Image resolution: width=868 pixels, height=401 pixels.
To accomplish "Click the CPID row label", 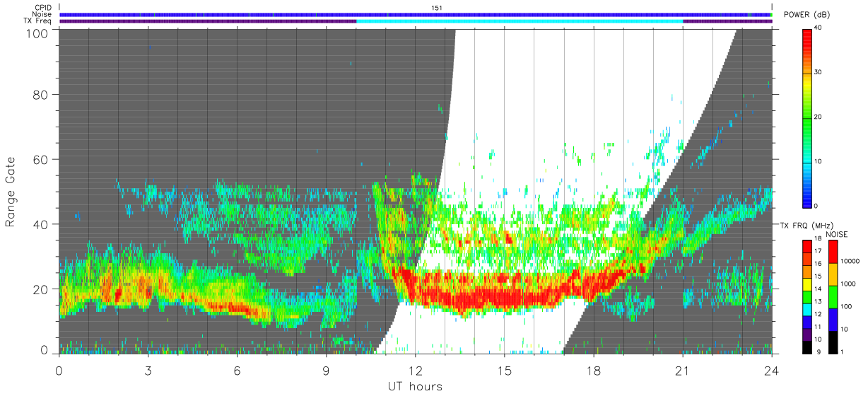I will coord(42,8).
